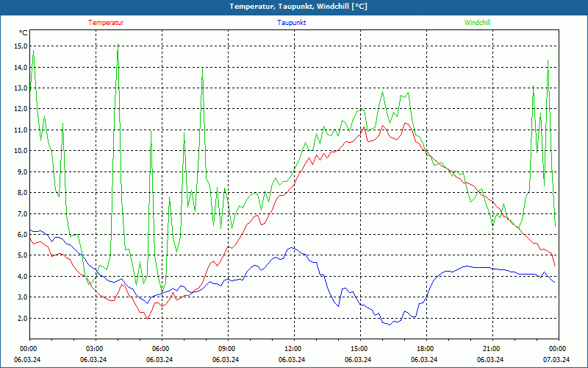The height and width of the screenshot is (368, 588).
Task: Click the '09:00' time axis label
Action: click(228, 349)
